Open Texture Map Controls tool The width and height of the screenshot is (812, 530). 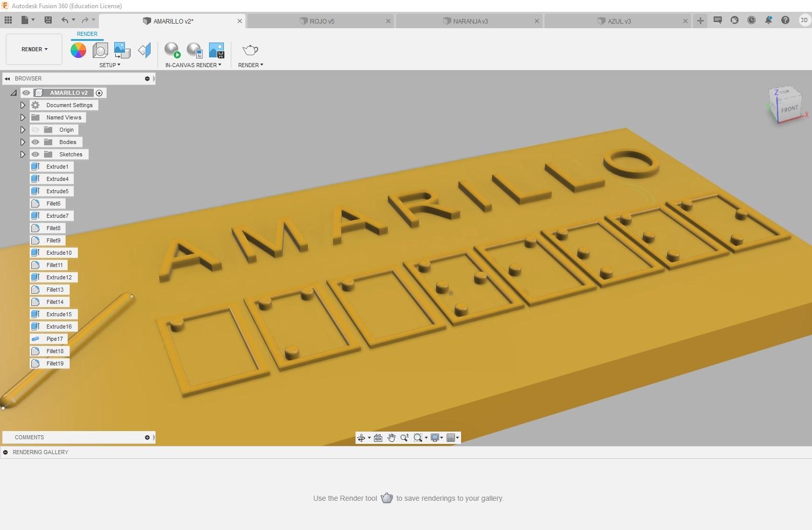(144, 50)
